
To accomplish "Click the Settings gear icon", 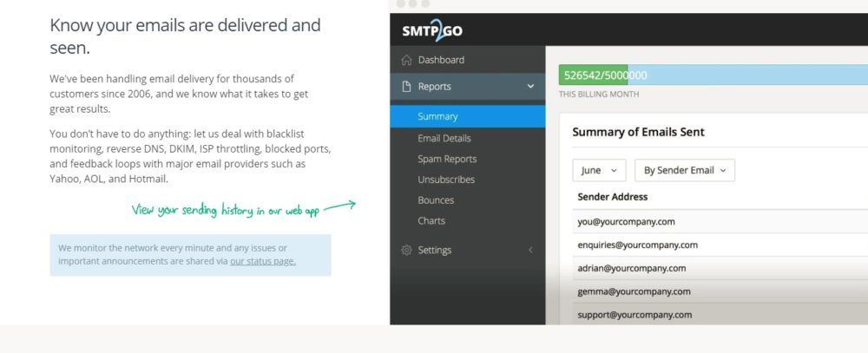I will point(406,251).
